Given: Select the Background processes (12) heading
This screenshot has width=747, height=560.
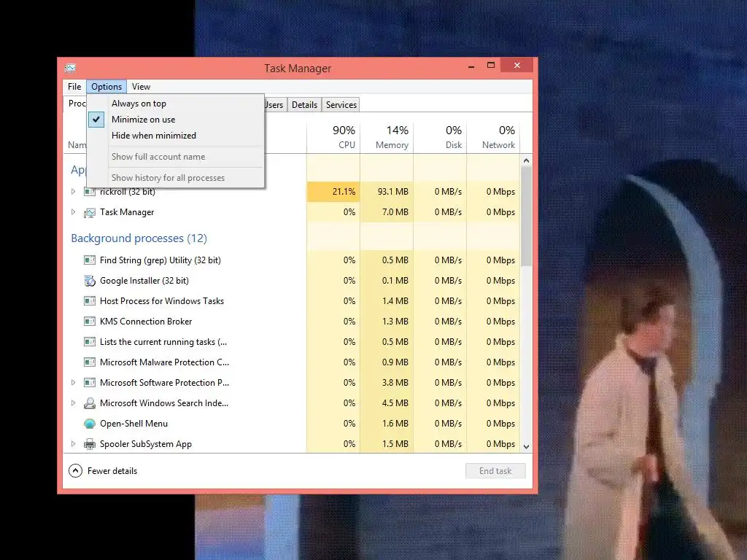Looking at the screenshot, I should (x=139, y=238).
